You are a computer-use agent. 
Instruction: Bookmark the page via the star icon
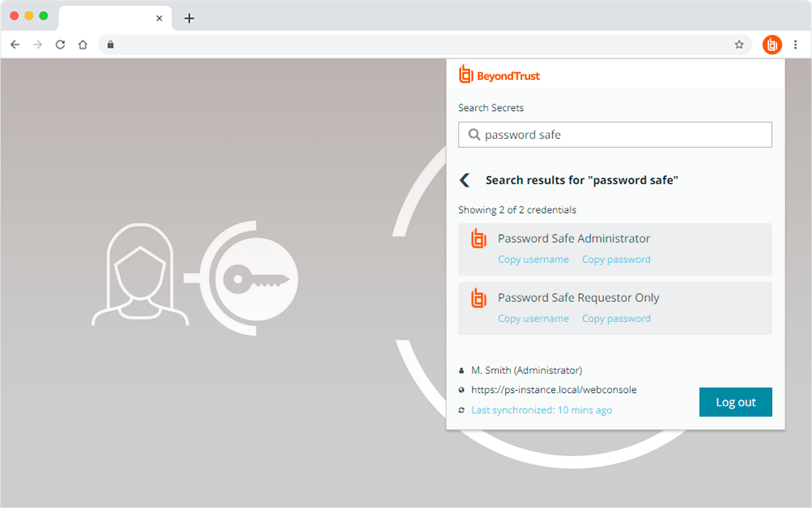pyautogui.click(x=739, y=44)
